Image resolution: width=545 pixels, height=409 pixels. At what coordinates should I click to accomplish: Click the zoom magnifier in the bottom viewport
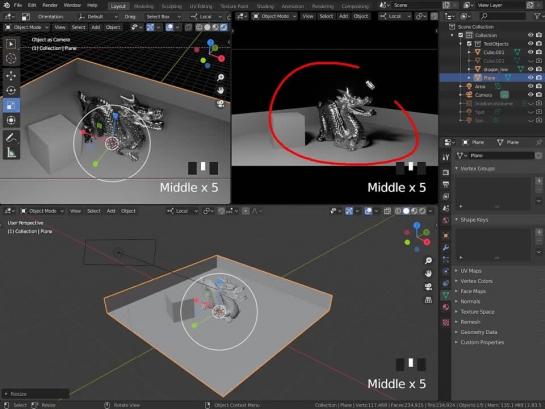(428, 260)
